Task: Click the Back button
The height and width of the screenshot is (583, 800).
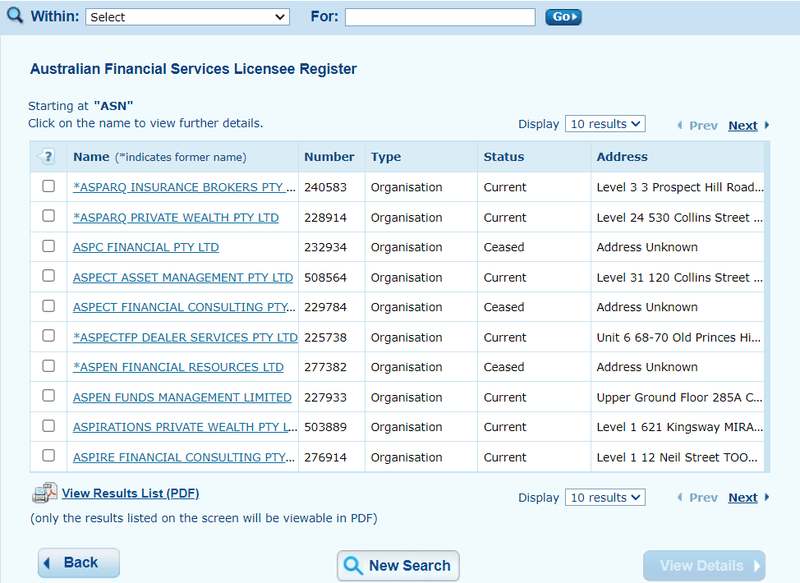Action: 79,563
